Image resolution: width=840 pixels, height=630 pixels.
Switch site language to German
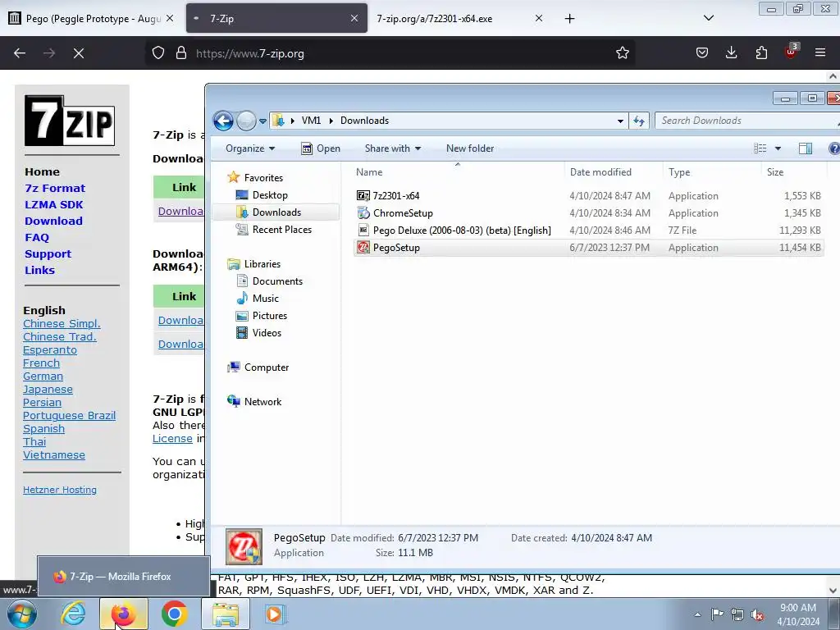pos(43,376)
